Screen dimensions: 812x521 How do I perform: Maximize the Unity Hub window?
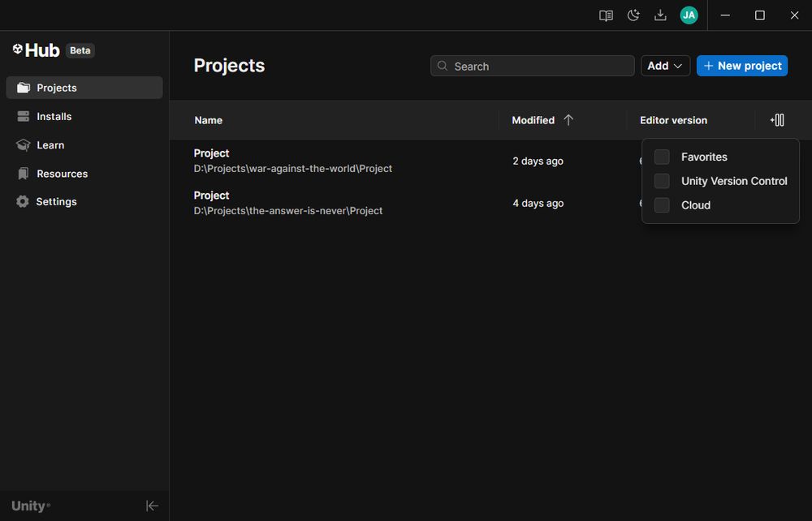coord(760,15)
